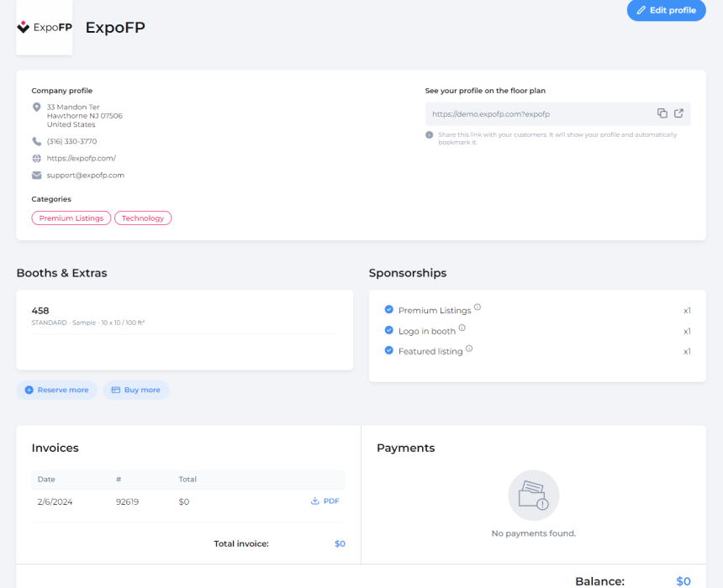
Task: Toggle the Premium Listings sponsorship checkmark
Action: pos(388,309)
